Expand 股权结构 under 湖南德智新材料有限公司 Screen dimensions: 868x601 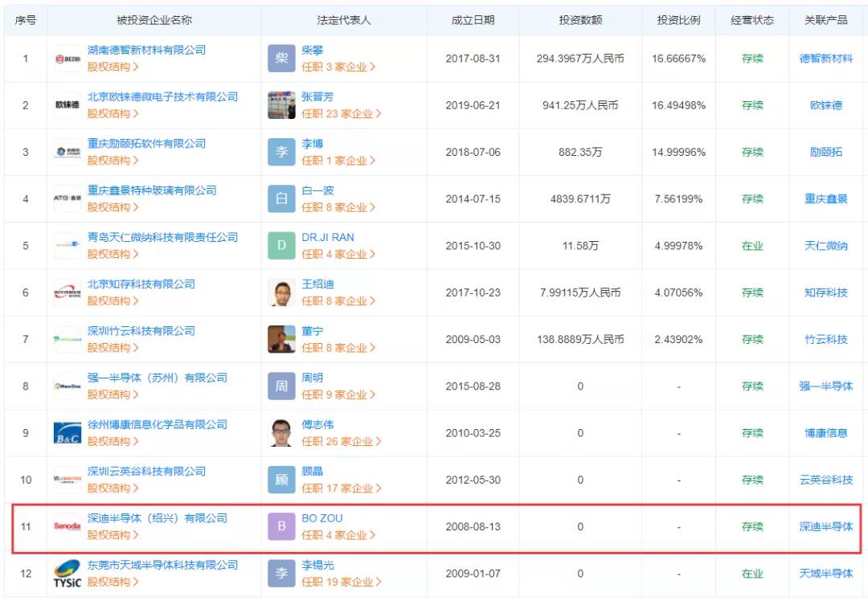coord(113,67)
